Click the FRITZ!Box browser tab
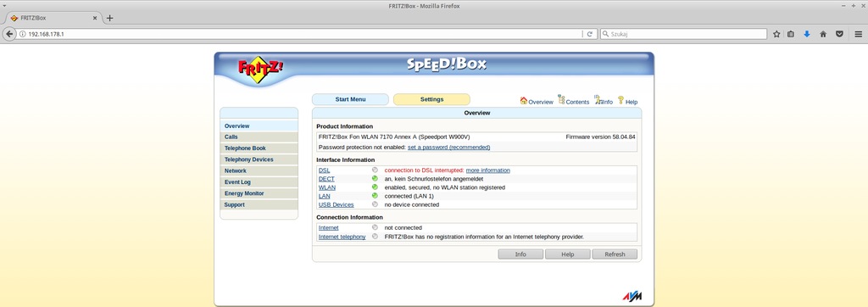This screenshot has width=868, height=307. [x=53, y=18]
